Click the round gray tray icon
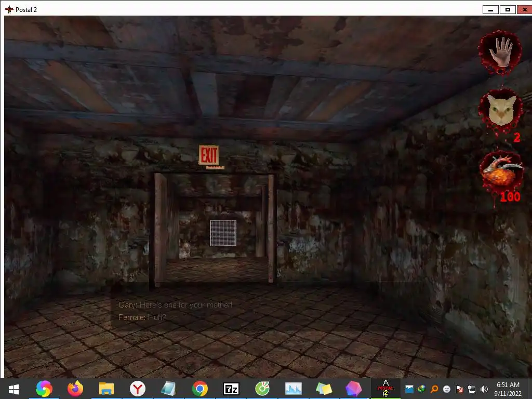 point(446,389)
